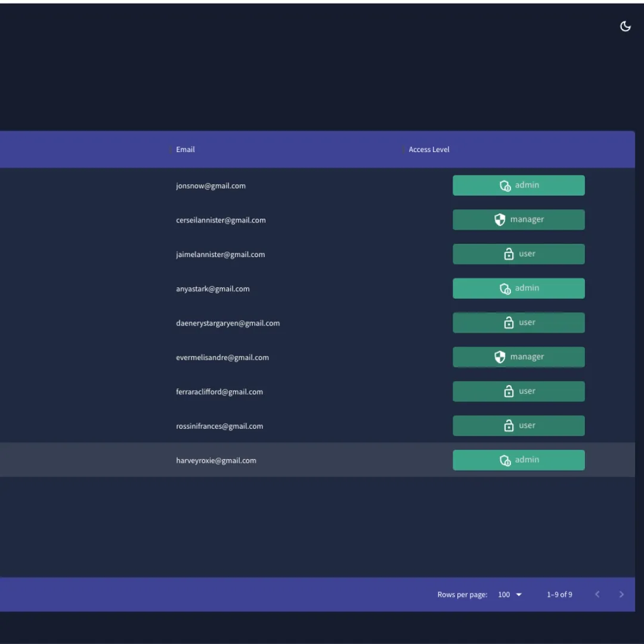The width and height of the screenshot is (644, 644).
Task: Click the user badge for rossinifrances@gmail.com
Action: [518, 426]
